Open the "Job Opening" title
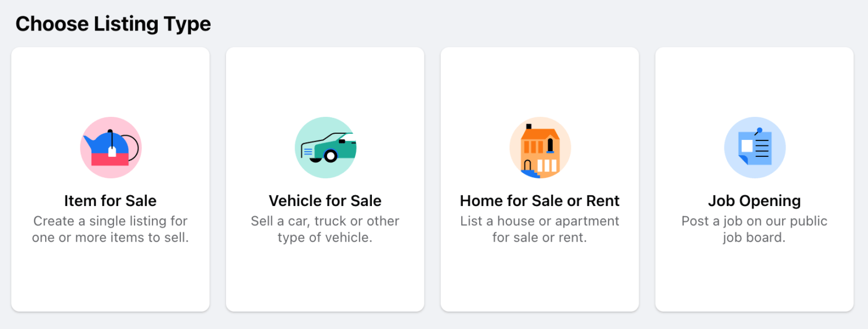This screenshot has width=868, height=329. pos(754,201)
